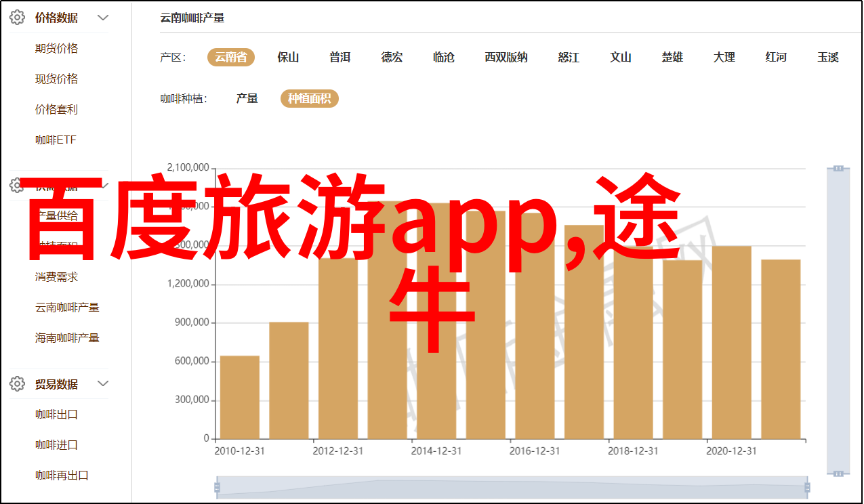Click the 咖啡种植 filter label
The width and height of the screenshot is (864, 504).
click(183, 99)
